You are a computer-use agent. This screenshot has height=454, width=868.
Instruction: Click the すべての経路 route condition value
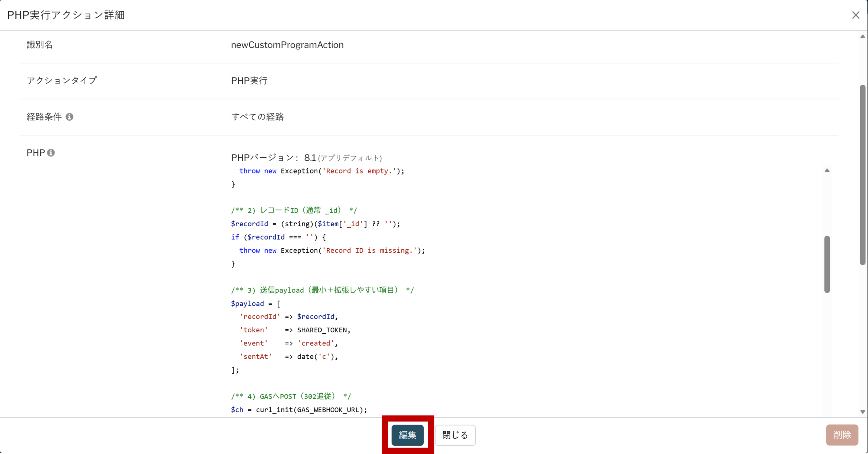click(x=257, y=117)
